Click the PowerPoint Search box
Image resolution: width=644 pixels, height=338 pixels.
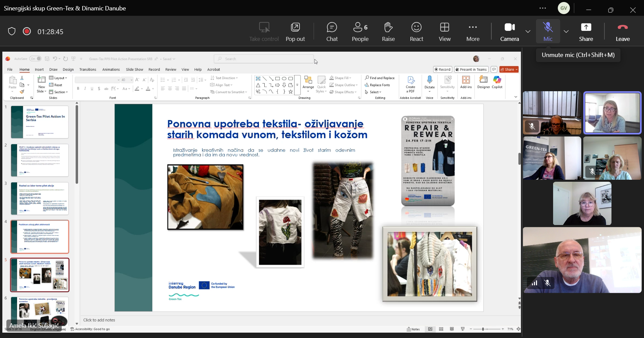264,59
